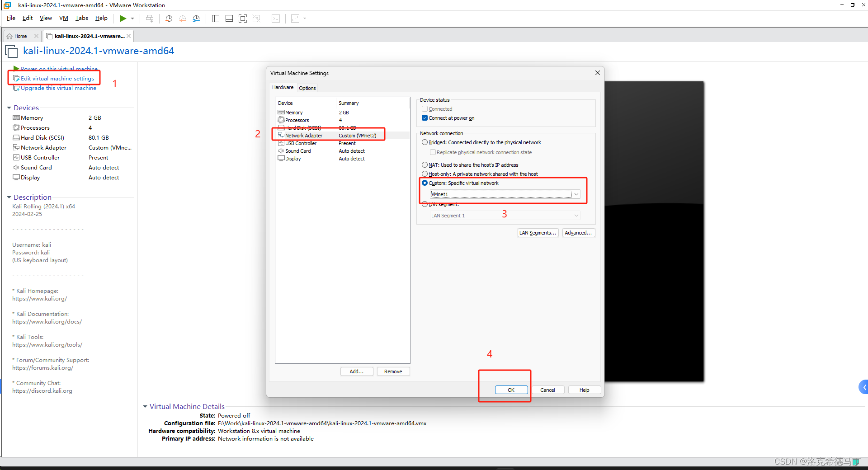Viewport: 868px width, 470px height.
Task: Click the Remove hardware button
Action: tap(393, 371)
